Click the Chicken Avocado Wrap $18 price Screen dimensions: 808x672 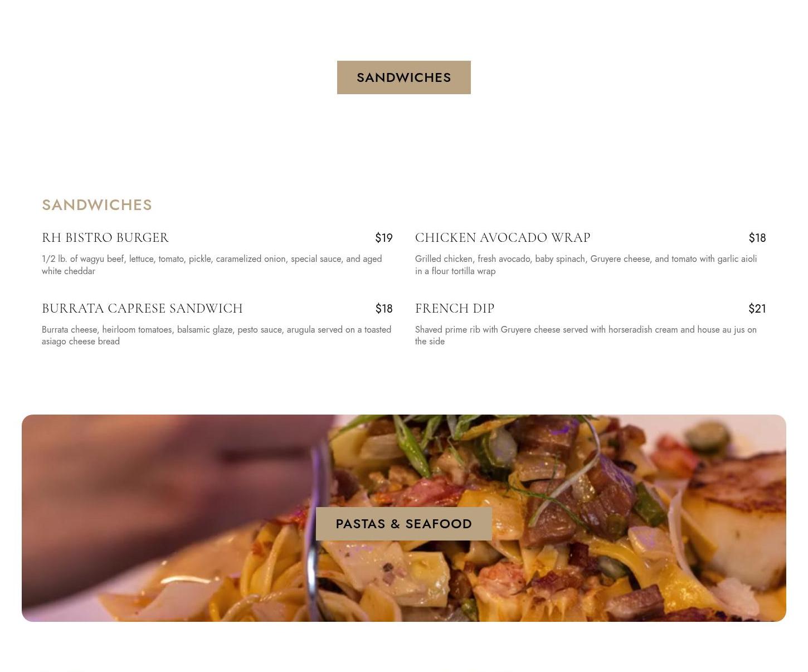(x=757, y=238)
